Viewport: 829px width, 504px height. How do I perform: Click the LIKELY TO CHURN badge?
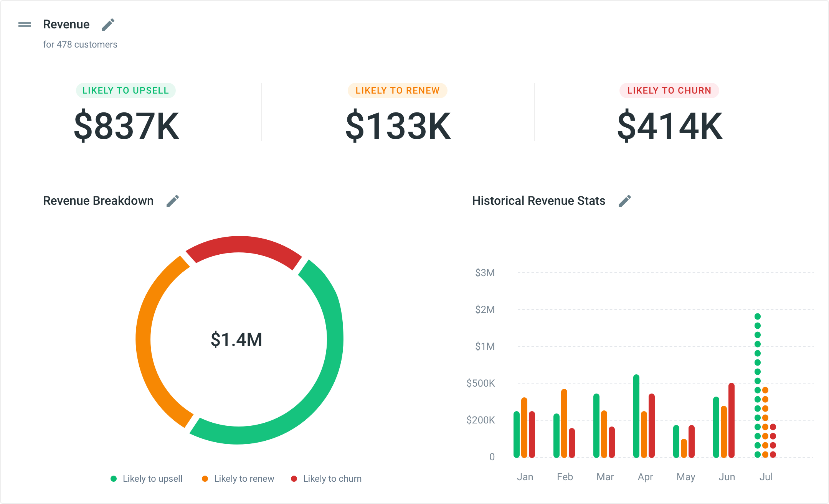pyautogui.click(x=669, y=91)
